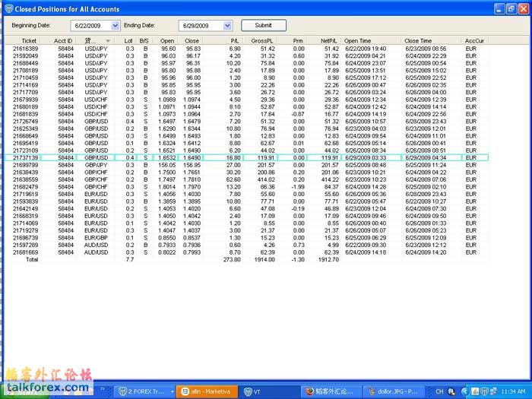Click the Close Time column header
The width and height of the screenshot is (532, 399).
click(x=419, y=41)
